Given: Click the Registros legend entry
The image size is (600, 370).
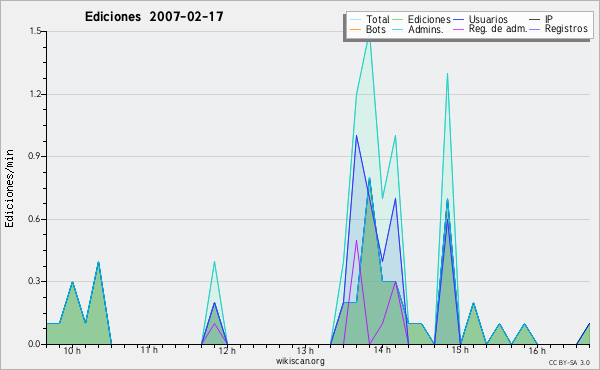Looking at the screenshot, I should click(x=559, y=29).
